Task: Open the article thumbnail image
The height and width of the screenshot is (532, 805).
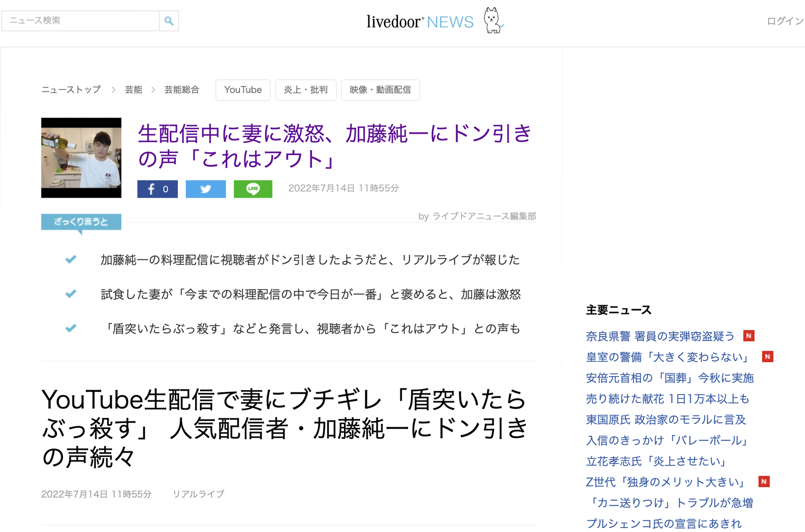Action: [81, 158]
